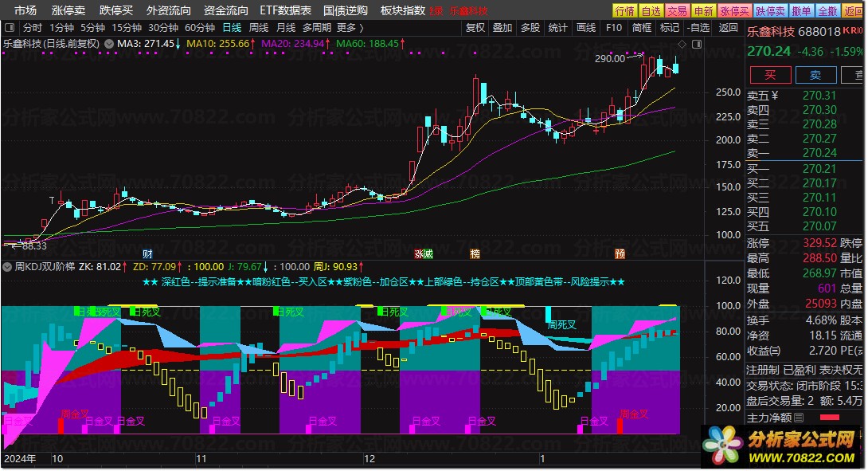Toggle the 简框 simple frame option

click(642, 27)
